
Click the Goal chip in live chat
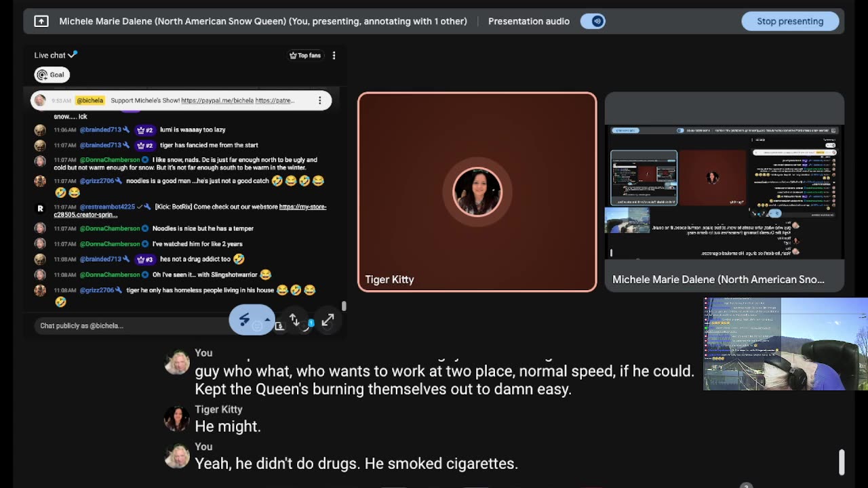coord(52,75)
